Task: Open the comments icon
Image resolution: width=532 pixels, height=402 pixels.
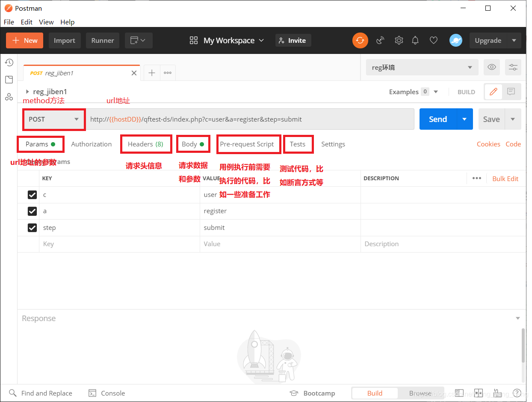Action: point(511,92)
